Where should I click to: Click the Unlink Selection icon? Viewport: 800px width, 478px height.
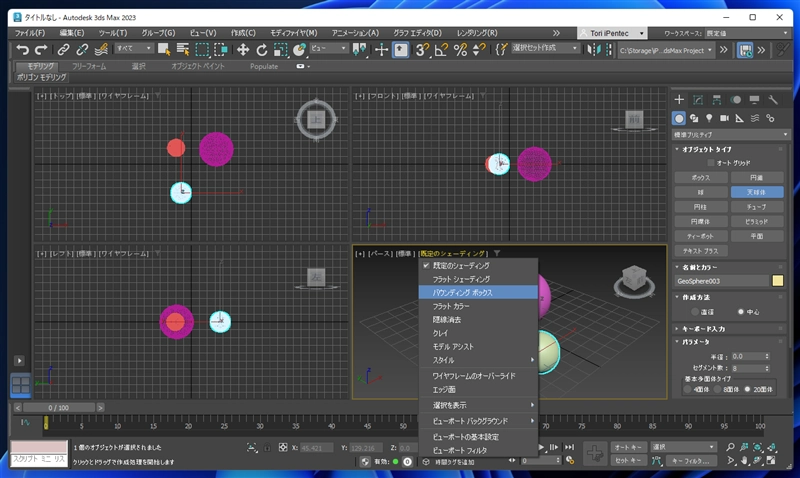point(82,49)
